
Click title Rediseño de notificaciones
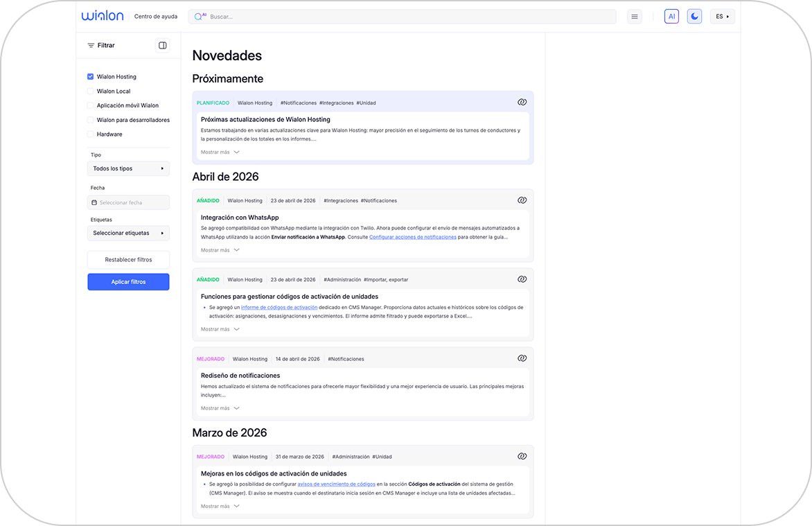coord(240,376)
